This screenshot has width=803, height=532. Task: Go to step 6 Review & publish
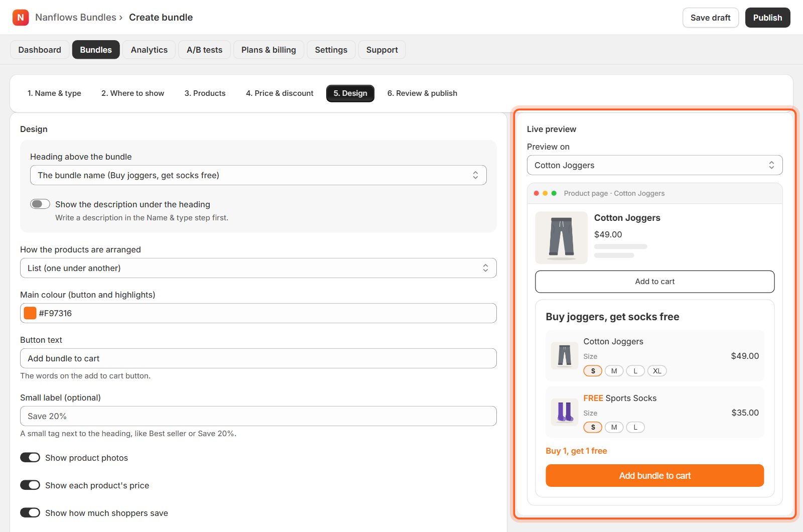pyautogui.click(x=422, y=93)
